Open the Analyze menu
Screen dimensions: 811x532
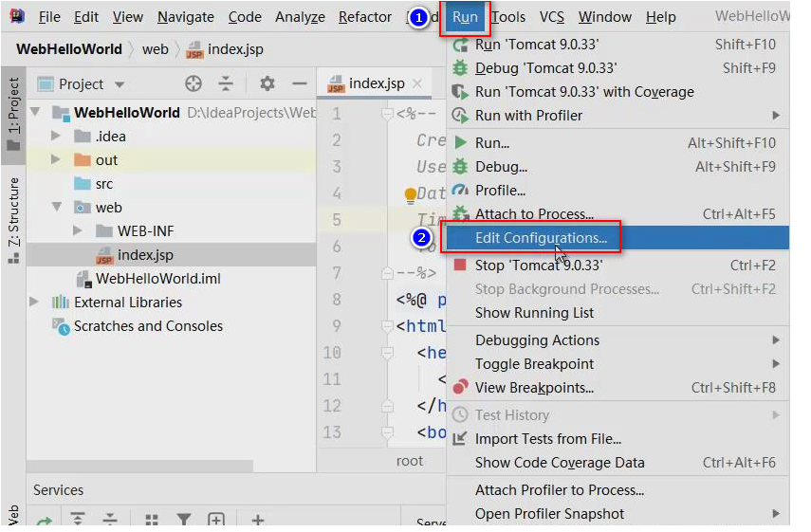tap(300, 17)
